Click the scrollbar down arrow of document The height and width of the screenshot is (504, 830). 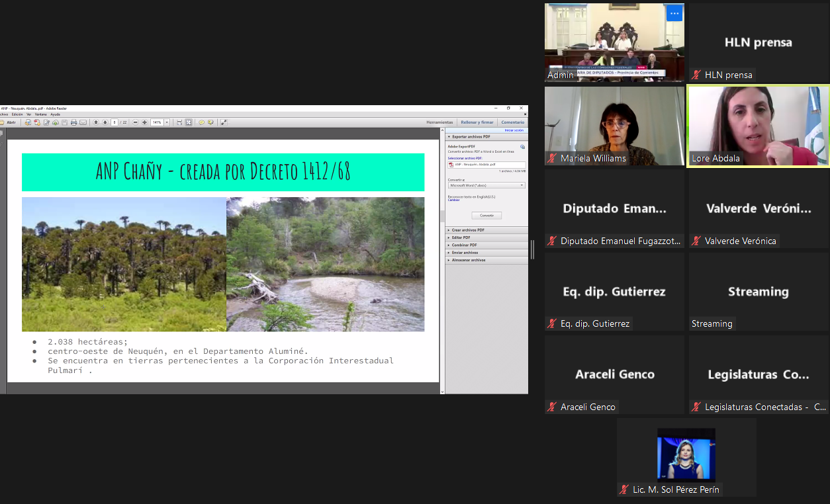pyautogui.click(x=443, y=392)
